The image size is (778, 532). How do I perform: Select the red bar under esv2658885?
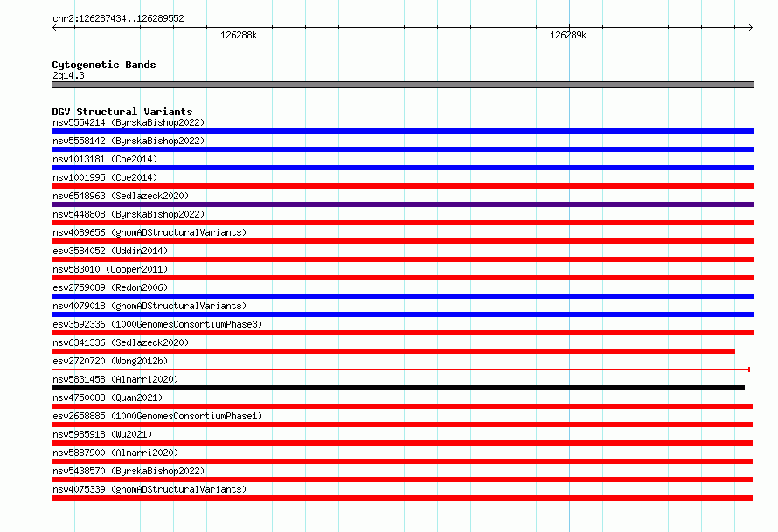point(402,425)
